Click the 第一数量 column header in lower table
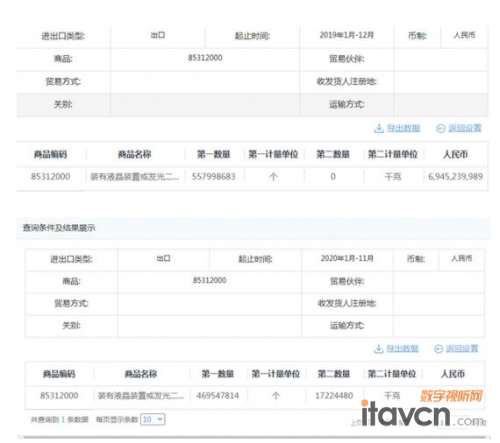The image size is (500, 443). [x=218, y=374]
